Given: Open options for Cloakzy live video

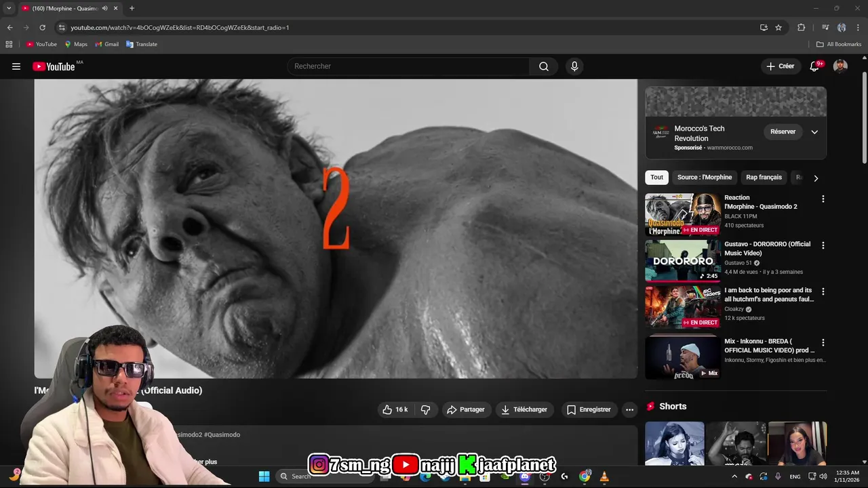Looking at the screenshot, I should [x=823, y=291].
